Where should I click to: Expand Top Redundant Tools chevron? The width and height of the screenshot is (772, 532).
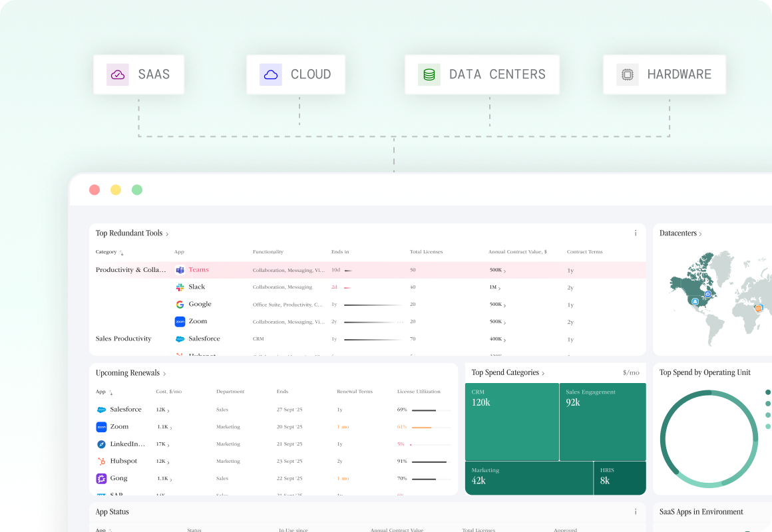(168, 234)
